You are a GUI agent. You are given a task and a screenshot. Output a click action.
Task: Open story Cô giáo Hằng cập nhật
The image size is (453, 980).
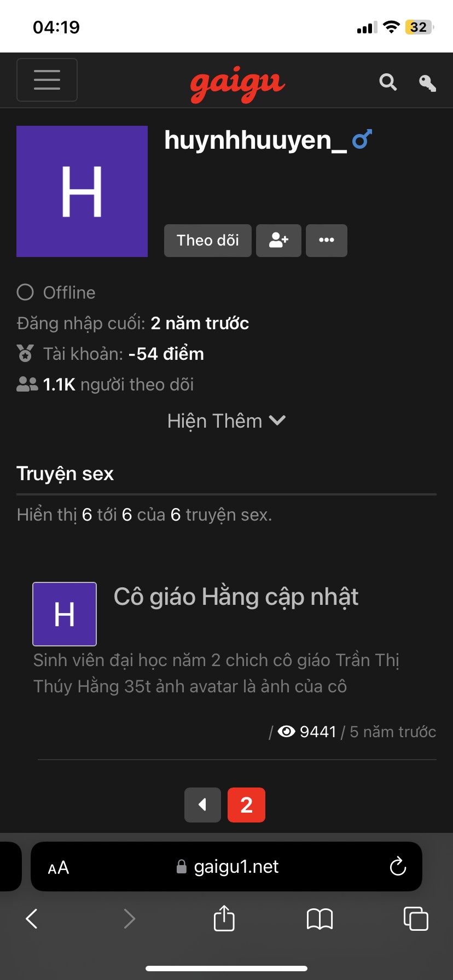236,597
